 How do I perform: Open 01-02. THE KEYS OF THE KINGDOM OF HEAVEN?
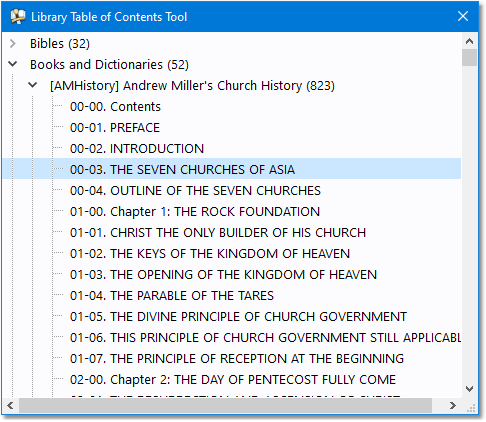click(x=210, y=254)
